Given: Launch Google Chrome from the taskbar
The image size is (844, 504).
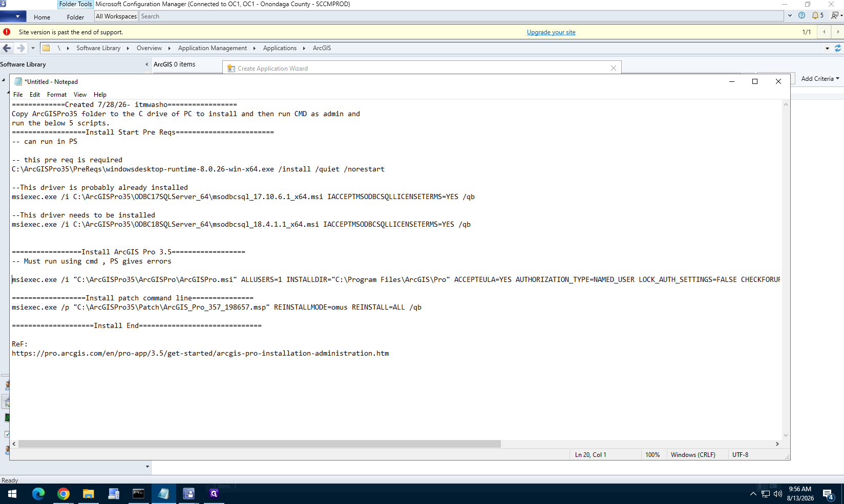Looking at the screenshot, I should (63, 494).
